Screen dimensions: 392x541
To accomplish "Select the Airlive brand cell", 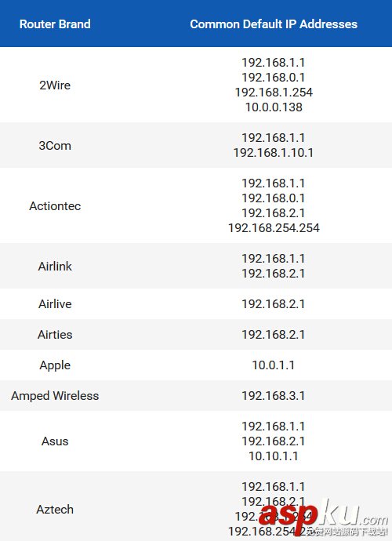I will pyautogui.click(x=55, y=303).
